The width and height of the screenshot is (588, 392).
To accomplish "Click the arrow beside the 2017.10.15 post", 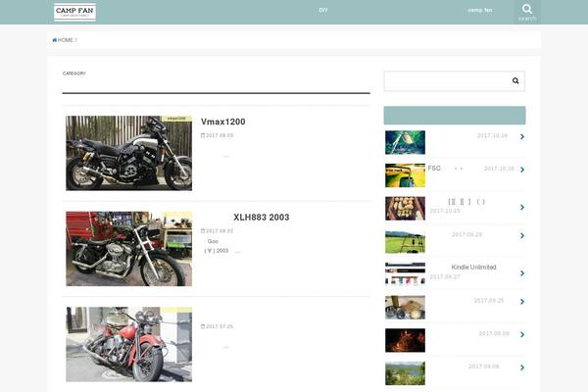I will (x=522, y=207).
